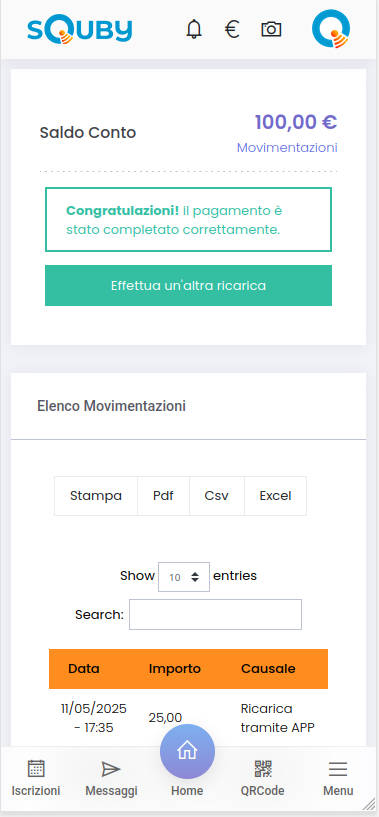Open the QRCode scanner icon
This screenshot has width=379, height=817.
[x=263, y=769]
